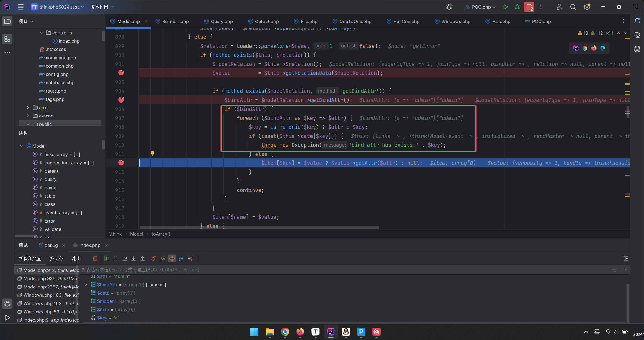The image size is (644, 340).
Task: Click the yellow light bulb quick-fix icon
Action: point(152,154)
